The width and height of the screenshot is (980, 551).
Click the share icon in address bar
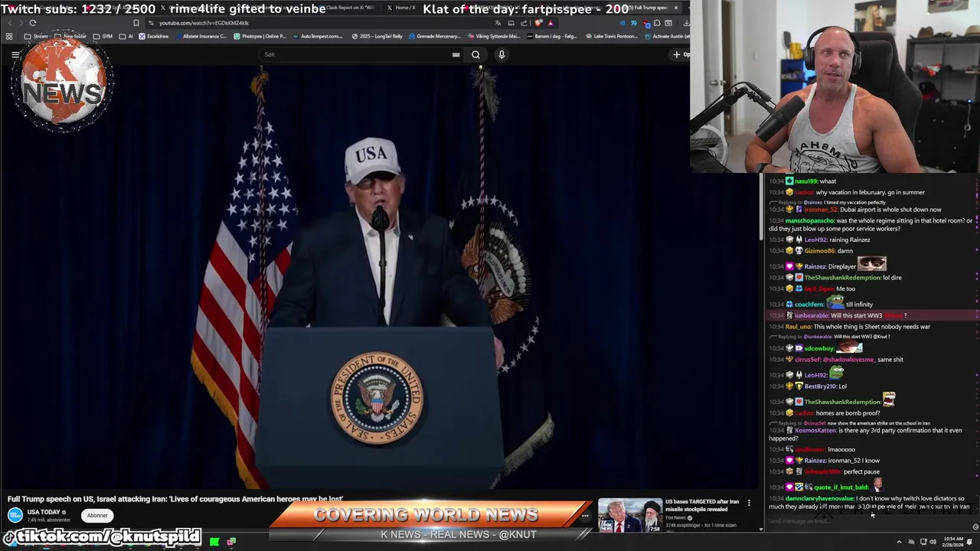coord(525,23)
